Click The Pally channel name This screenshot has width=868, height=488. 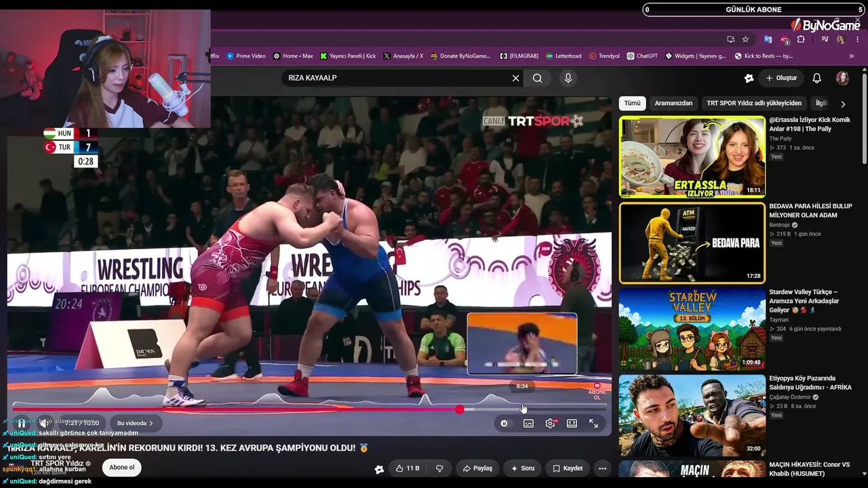[780, 138]
